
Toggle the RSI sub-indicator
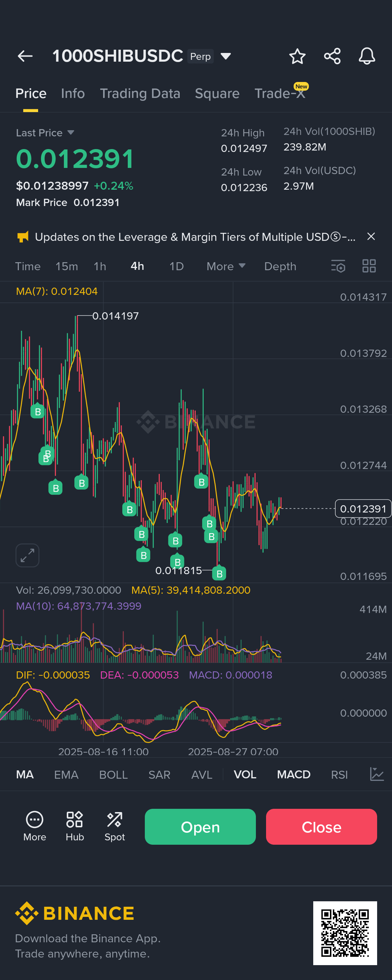click(x=339, y=775)
